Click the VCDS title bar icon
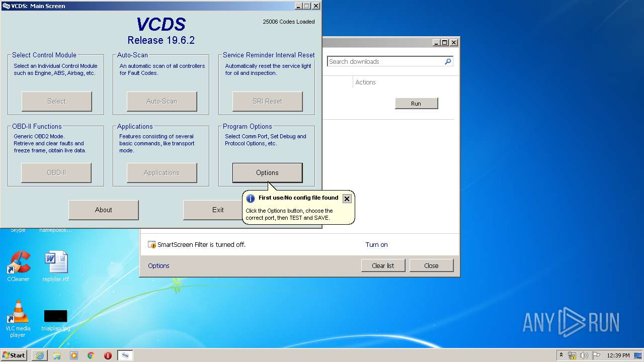Image resolution: width=644 pixels, height=362 pixels. 6,6
